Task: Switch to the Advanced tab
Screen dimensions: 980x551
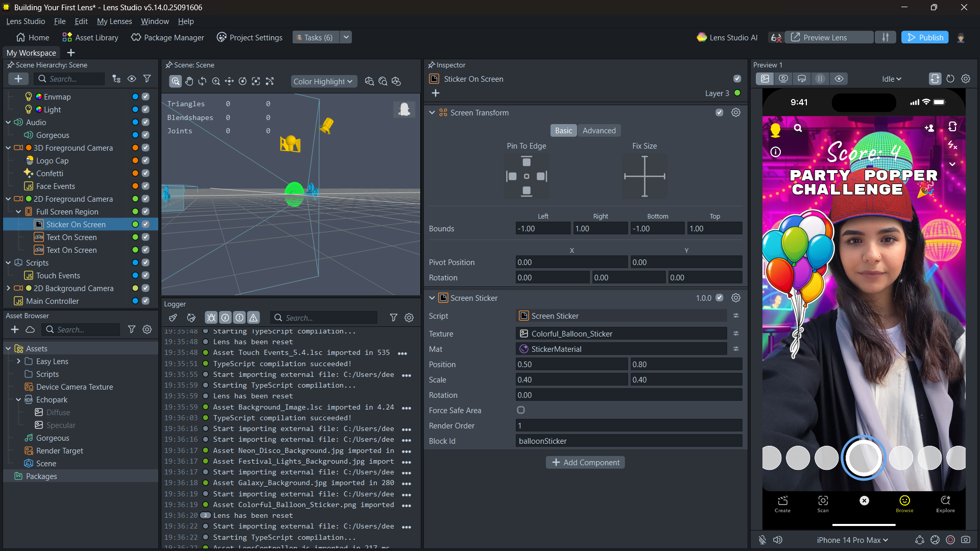Action: point(599,131)
